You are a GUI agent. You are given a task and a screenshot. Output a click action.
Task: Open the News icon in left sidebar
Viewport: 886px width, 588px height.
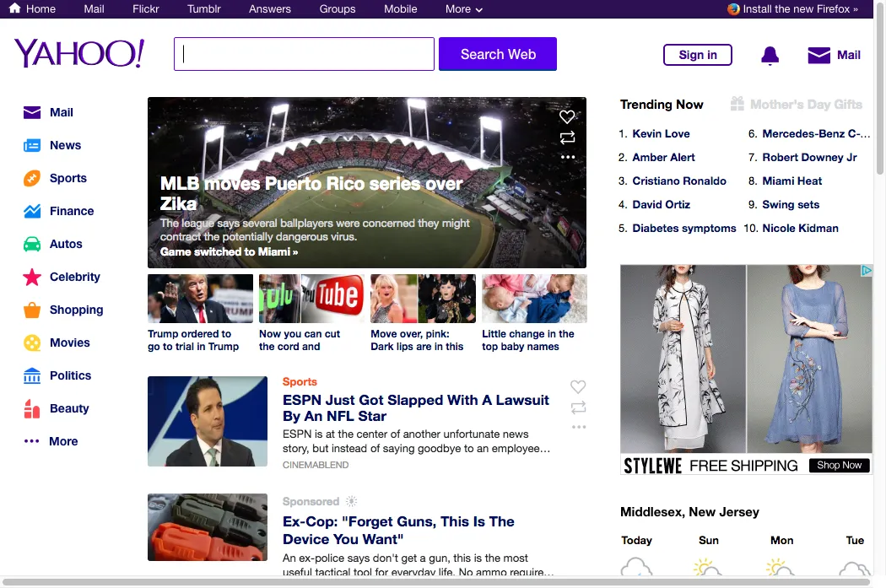click(x=32, y=146)
